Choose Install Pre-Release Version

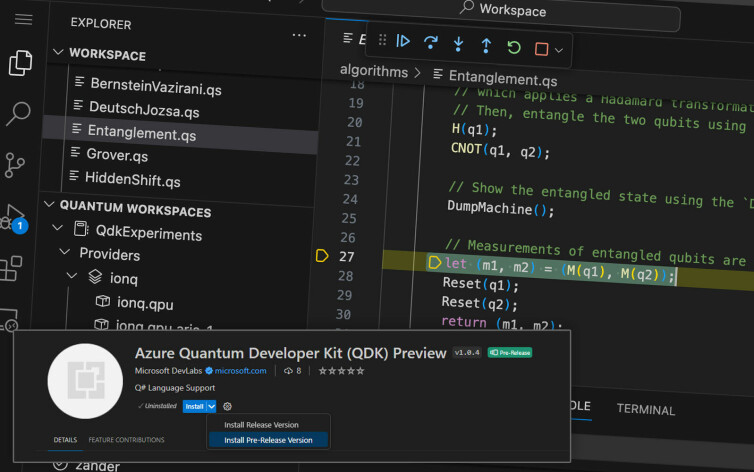(x=268, y=440)
